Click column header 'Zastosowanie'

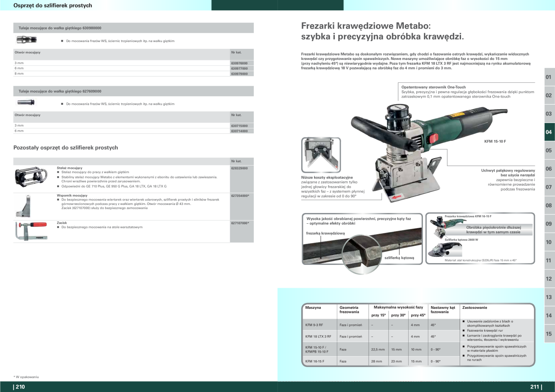click(474, 308)
